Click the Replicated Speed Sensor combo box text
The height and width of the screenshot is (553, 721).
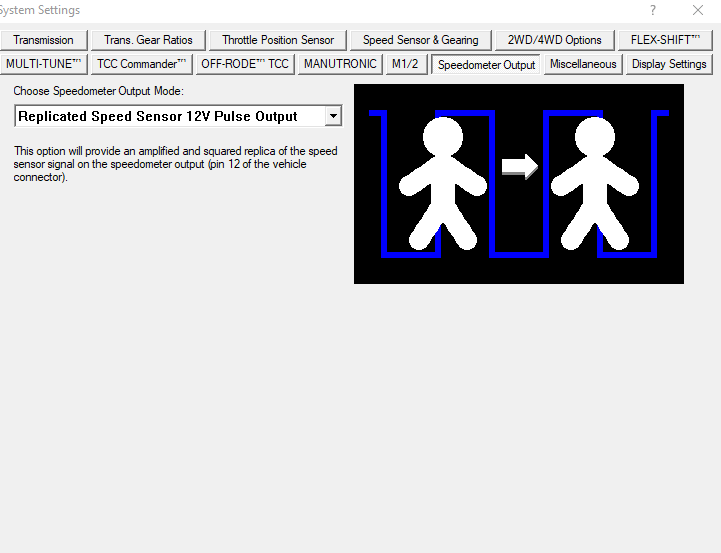158,116
